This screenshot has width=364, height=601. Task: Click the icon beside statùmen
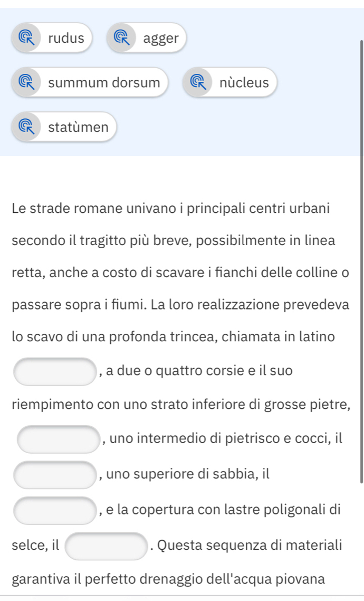point(26,127)
